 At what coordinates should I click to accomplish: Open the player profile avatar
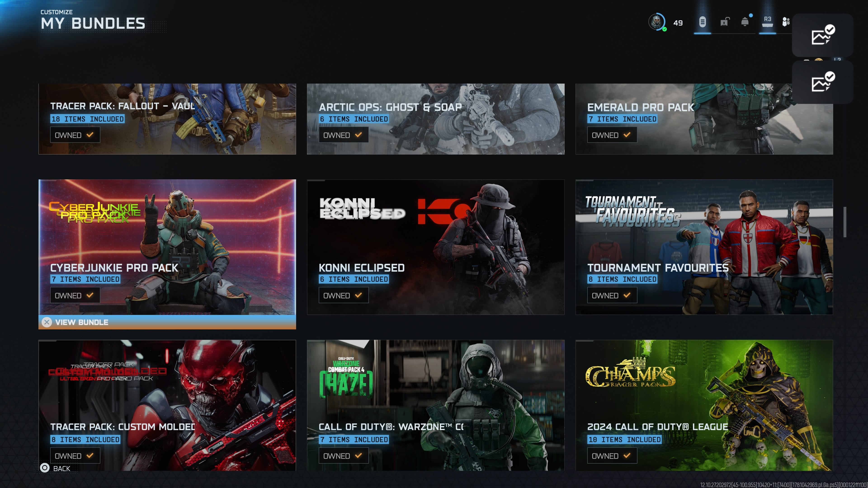[x=656, y=22]
